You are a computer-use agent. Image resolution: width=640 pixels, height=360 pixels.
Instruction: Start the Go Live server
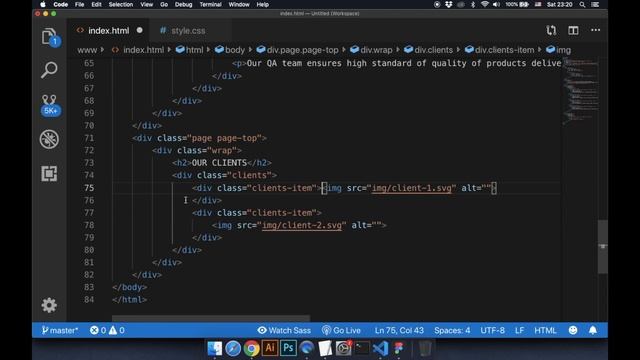341,330
